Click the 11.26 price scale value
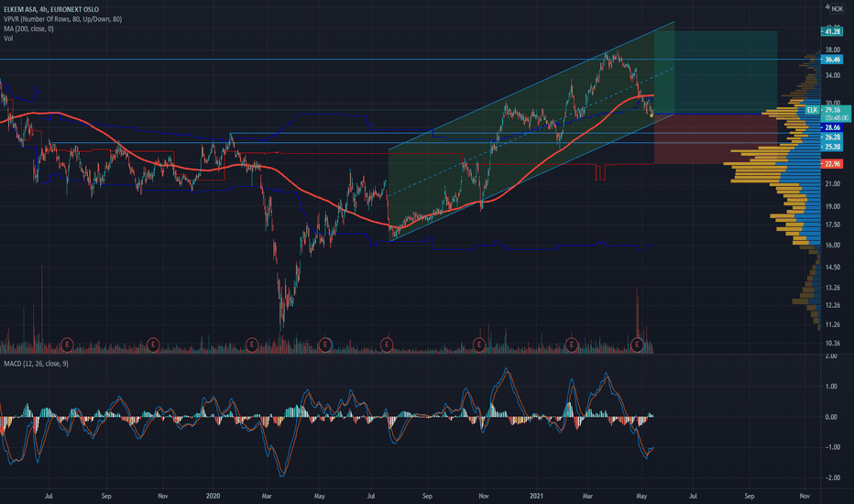The width and height of the screenshot is (854, 504). point(832,324)
